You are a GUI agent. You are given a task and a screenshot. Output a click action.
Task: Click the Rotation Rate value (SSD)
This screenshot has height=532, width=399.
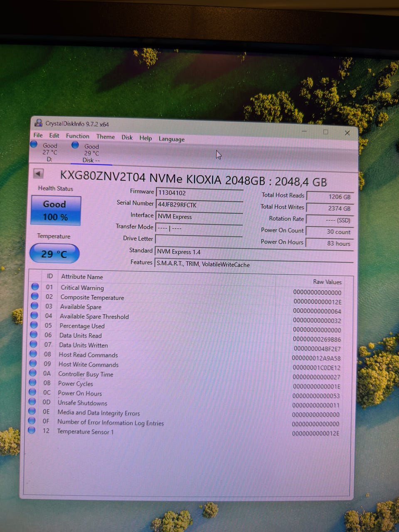[330, 220]
